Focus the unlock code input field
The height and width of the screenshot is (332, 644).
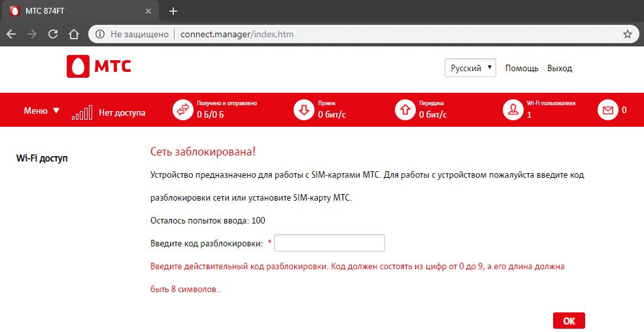tap(330, 243)
